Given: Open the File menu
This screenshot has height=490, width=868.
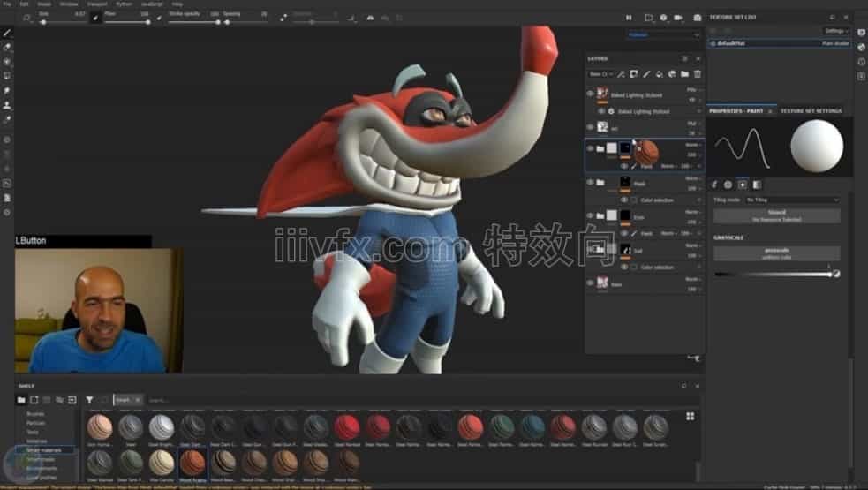Looking at the screenshot, I should pyautogui.click(x=7, y=4).
